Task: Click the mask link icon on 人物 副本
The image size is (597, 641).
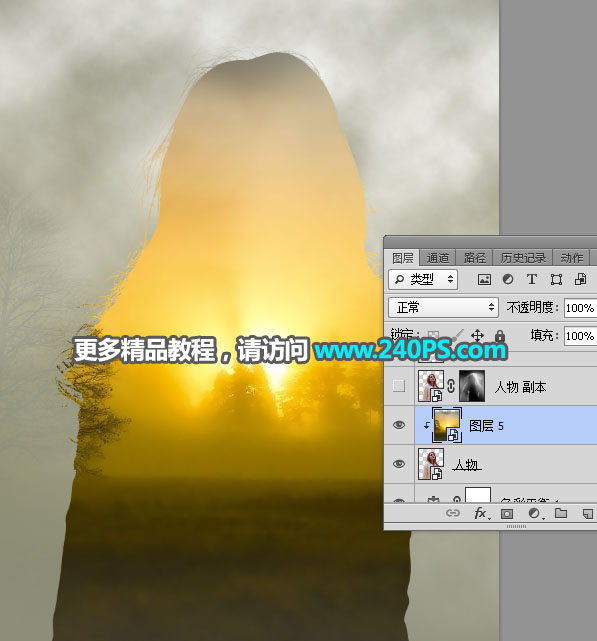Action: (x=451, y=386)
